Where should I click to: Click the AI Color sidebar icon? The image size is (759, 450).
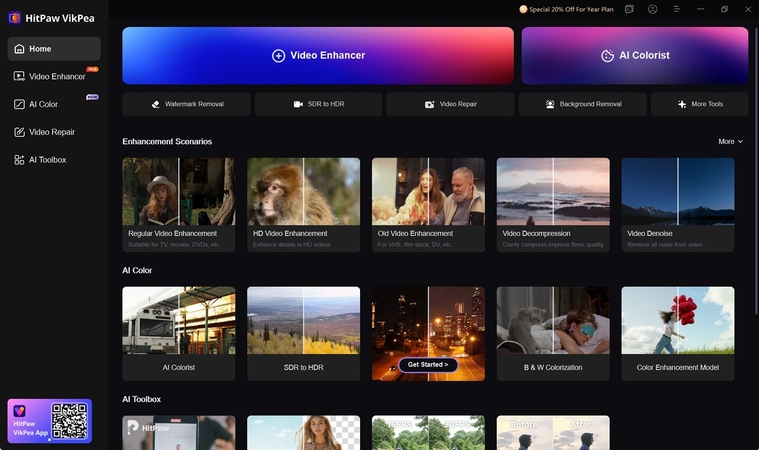[19, 104]
